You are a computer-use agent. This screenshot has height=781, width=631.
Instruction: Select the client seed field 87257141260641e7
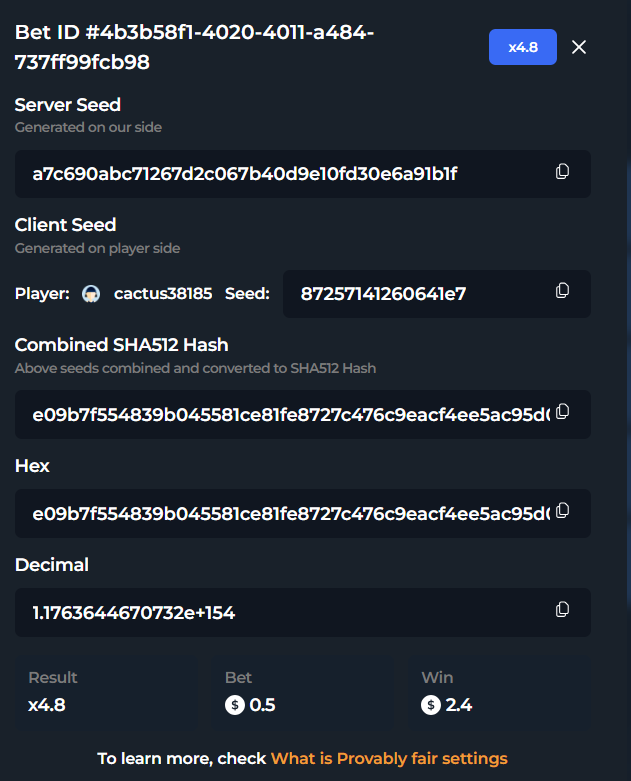click(437, 294)
